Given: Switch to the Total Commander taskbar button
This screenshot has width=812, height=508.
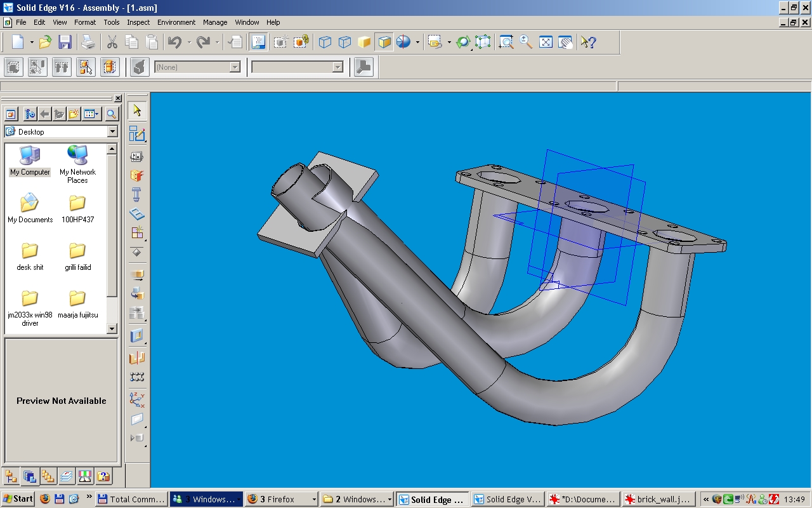Looking at the screenshot, I should coord(131,499).
